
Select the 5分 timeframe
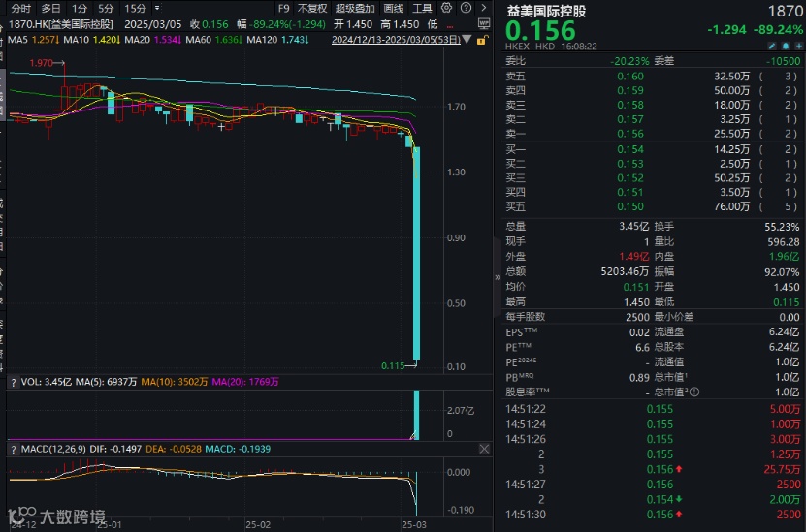click(106, 8)
